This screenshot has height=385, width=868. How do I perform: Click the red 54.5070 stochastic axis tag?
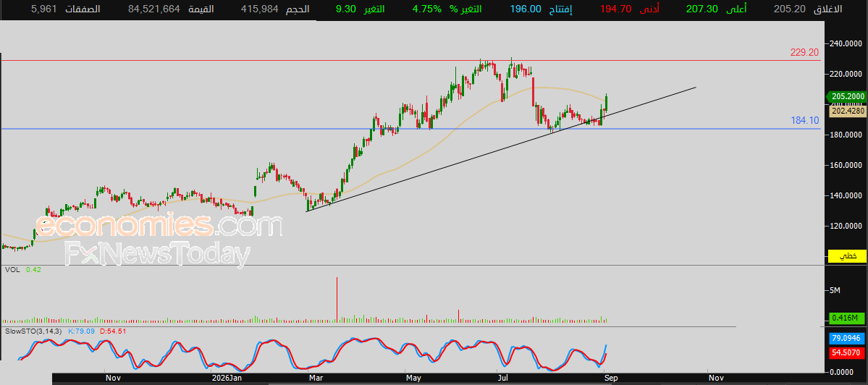coord(847,352)
